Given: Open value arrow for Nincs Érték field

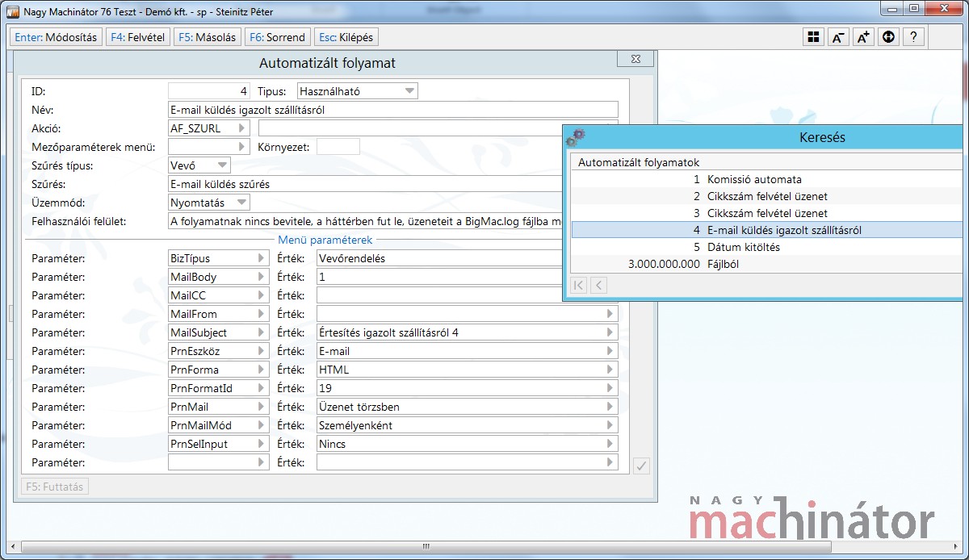Looking at the screenshot, I should 610,444.
